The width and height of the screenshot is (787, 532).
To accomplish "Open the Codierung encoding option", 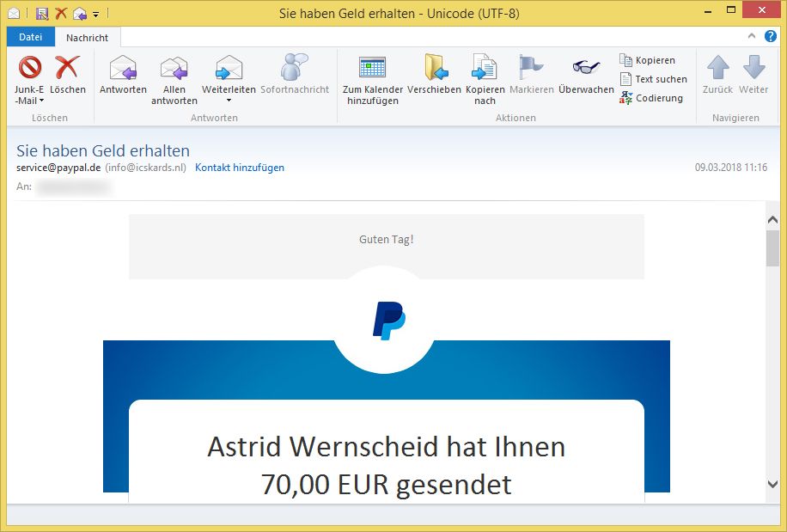I will point(651,98).
